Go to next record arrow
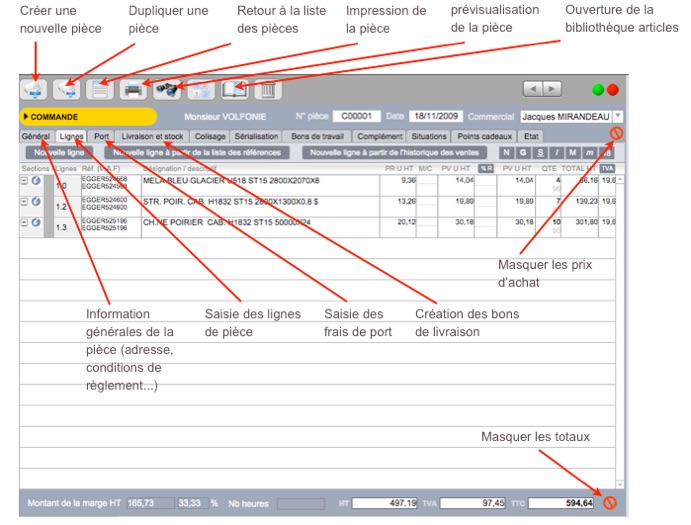Viewport: 691px width, 525px height. pyautogui.click(x=552, y=89)
